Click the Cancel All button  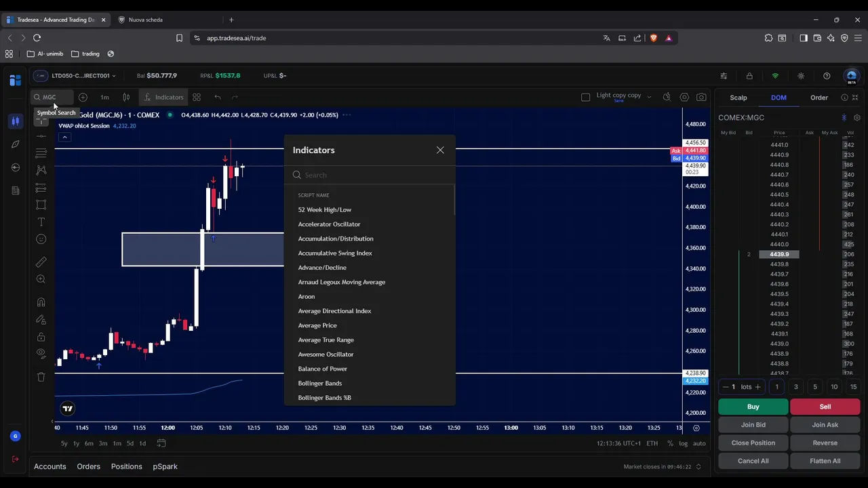point(753,461)
